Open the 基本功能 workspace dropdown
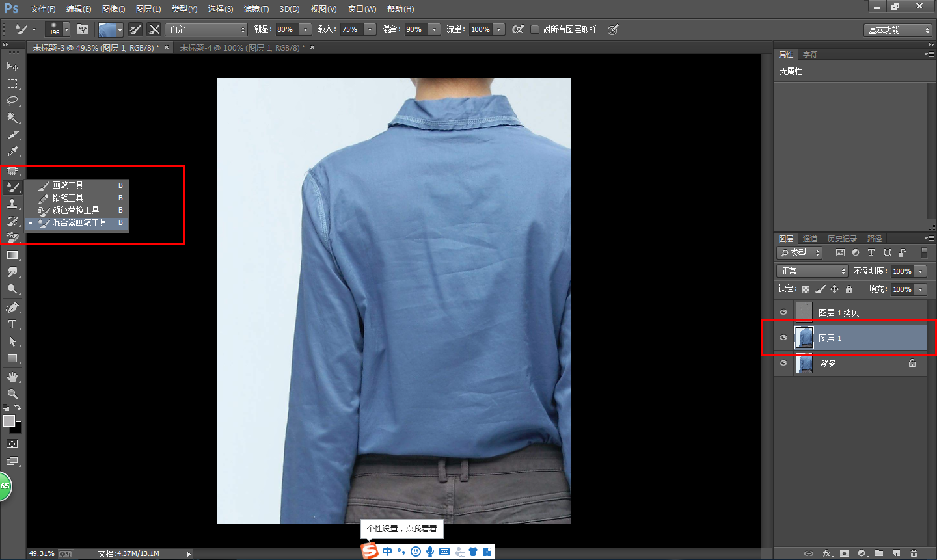This screenshot has width=937, height=560. 898,30
